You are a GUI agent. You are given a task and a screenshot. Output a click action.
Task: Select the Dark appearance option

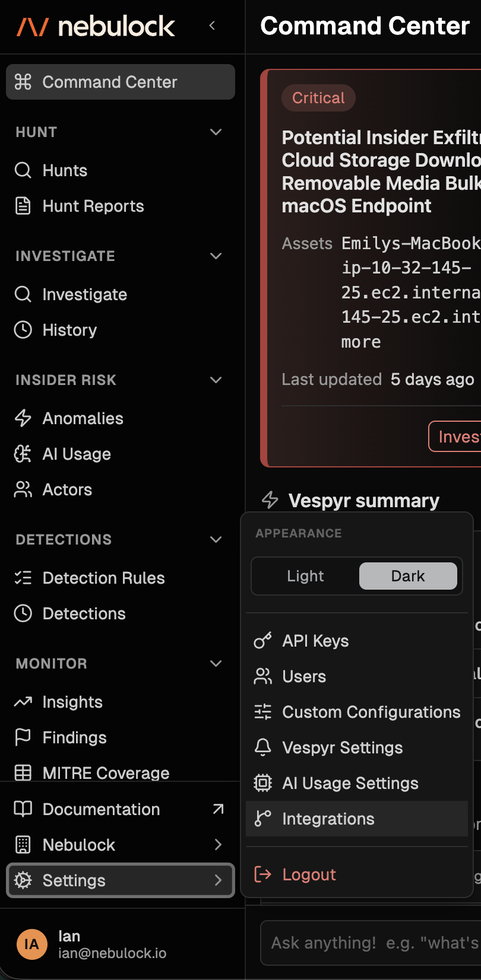(408, 576)
